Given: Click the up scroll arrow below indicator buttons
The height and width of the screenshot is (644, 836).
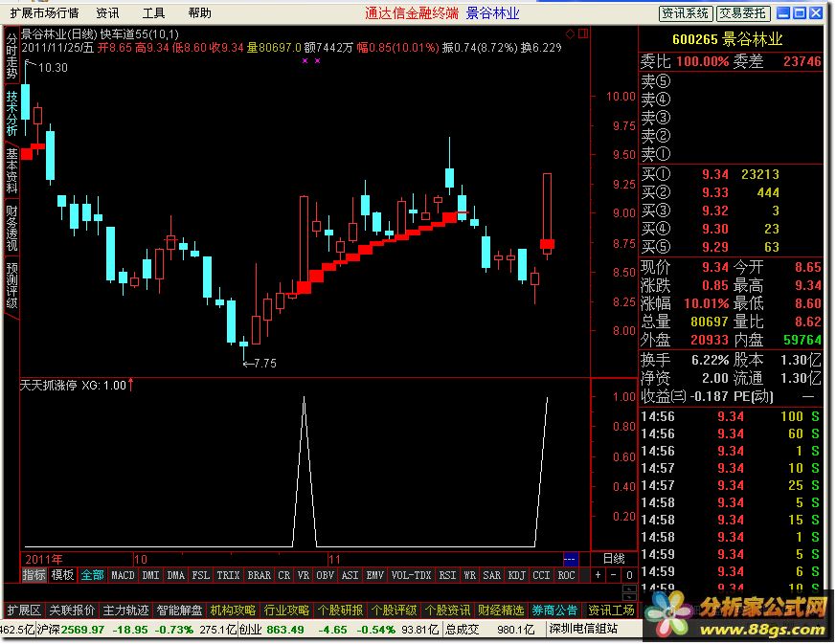Looking at the screenshot, I should click(x=629, y=588).
